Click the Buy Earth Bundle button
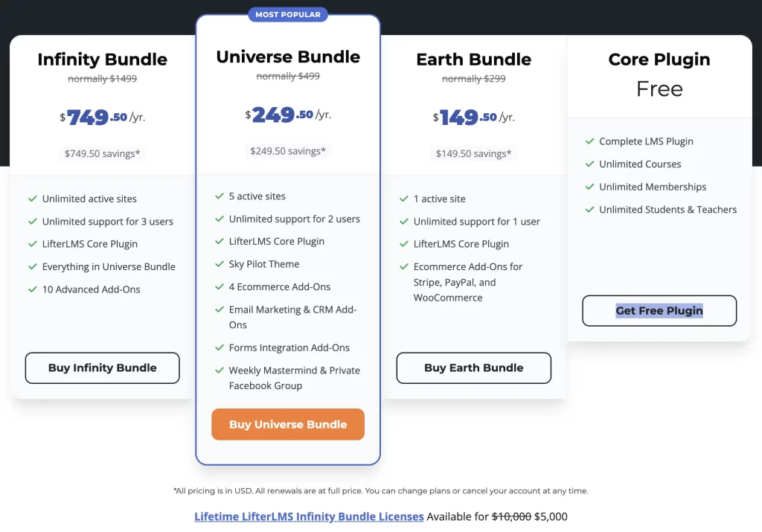762x532 pixels. click(474, 368)
